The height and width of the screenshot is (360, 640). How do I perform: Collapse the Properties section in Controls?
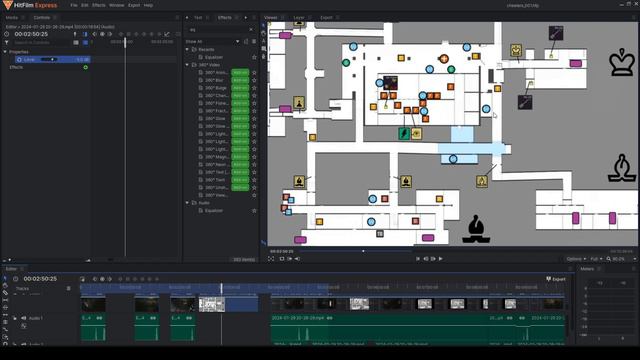point(5,52)
